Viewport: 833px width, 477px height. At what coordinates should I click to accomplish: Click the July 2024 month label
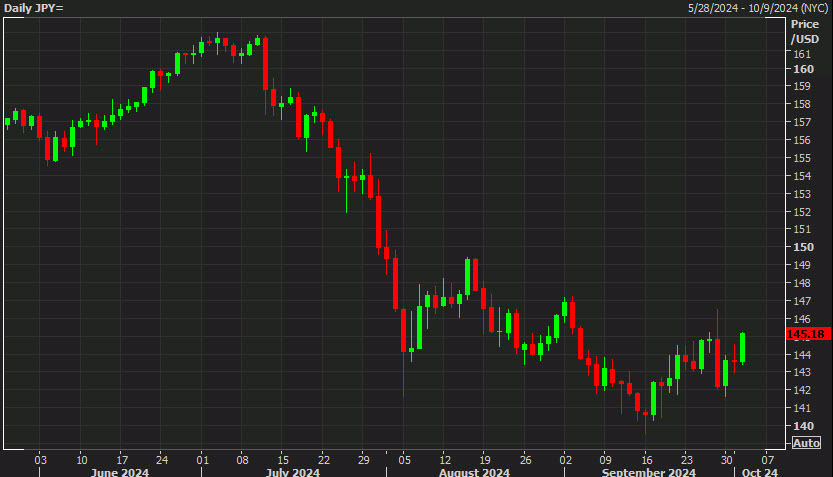tap(292, 471)
